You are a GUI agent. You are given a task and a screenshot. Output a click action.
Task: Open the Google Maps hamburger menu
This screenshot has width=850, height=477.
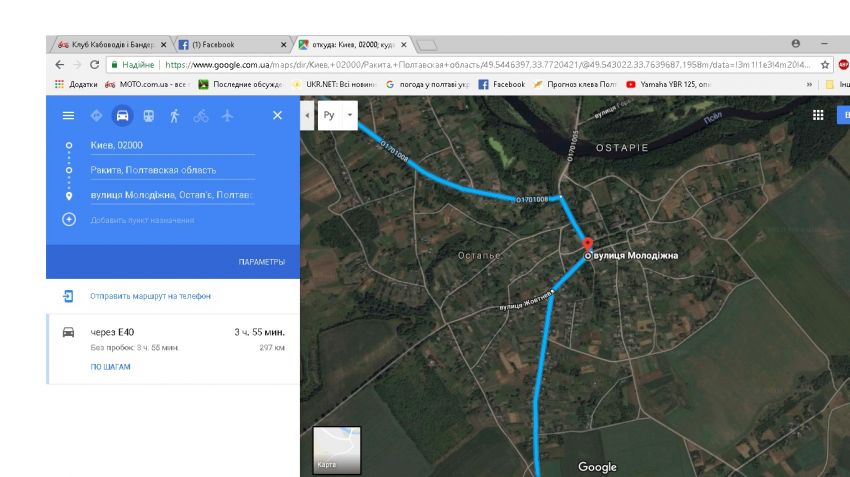(x=68, y=116)
